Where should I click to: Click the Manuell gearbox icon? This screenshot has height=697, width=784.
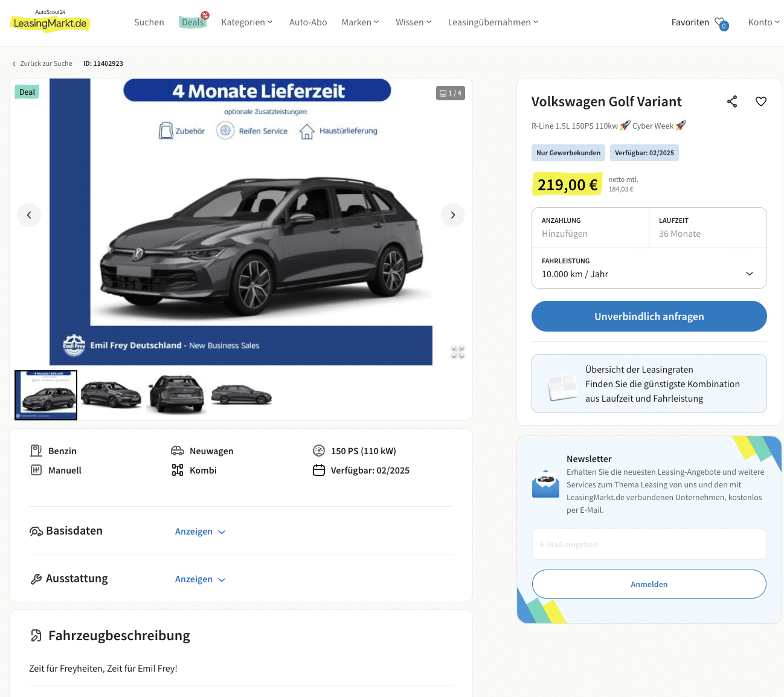36,470
